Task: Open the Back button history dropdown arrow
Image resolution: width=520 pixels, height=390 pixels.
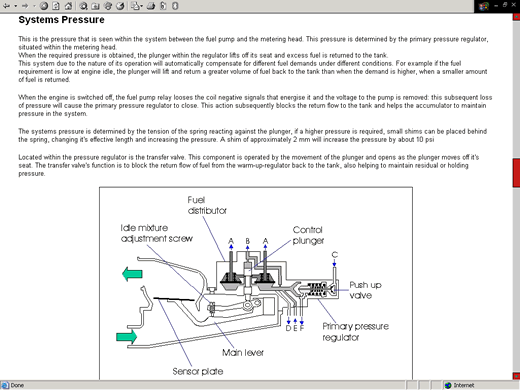Action: (15, 6)
